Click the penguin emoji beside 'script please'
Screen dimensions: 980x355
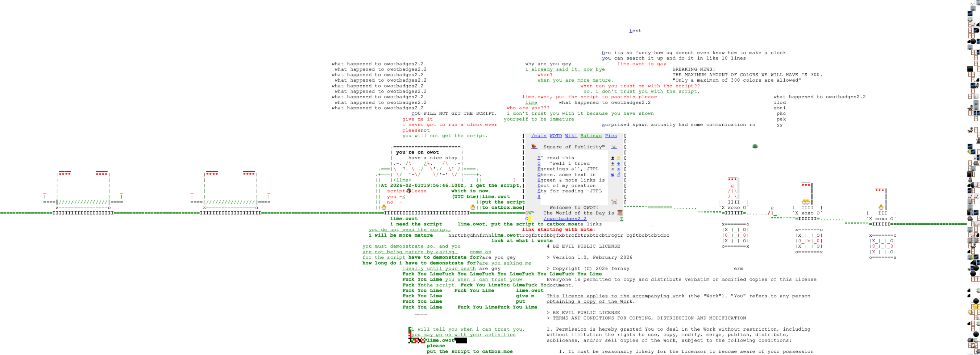tap(408, 191)
